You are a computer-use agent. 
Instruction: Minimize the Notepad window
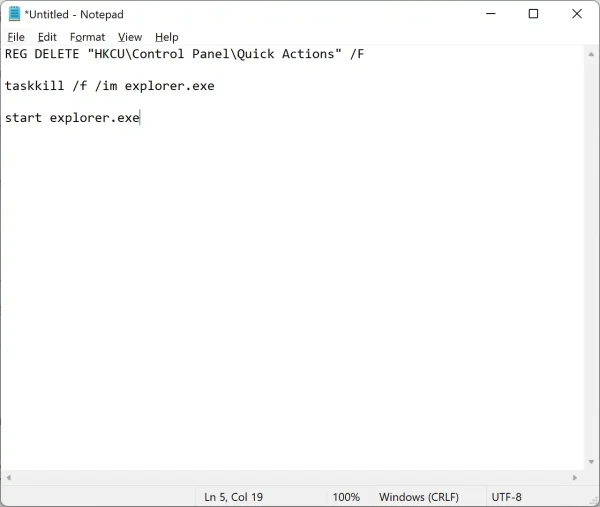coord(491,14)
